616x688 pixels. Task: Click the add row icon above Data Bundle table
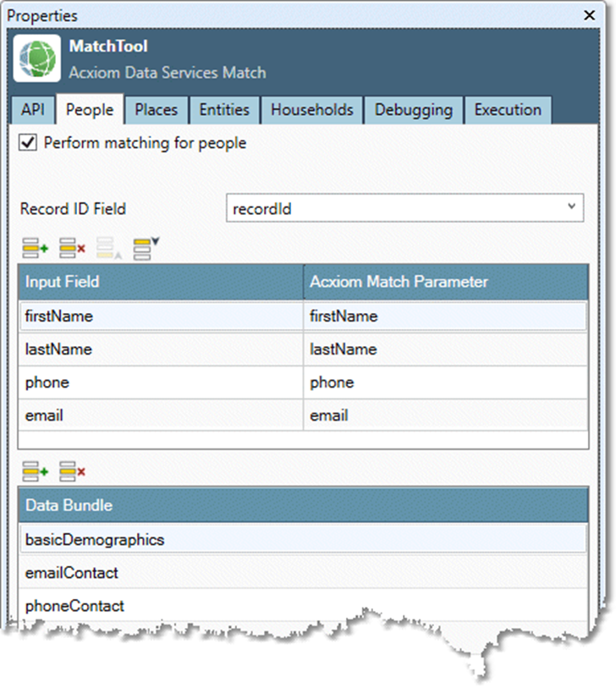pyautogui.click(x=36, y=472)
